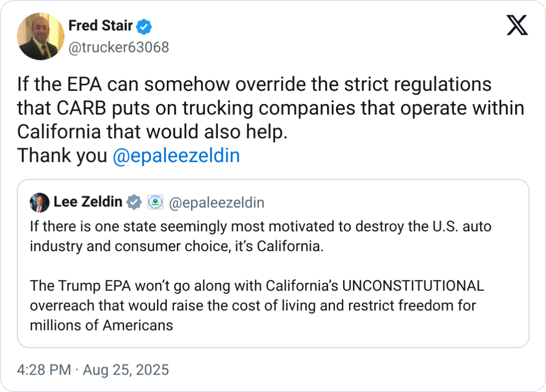Click the "Thank you" text
This screenshot has height=392, width=546.
[x=62, y=156]
